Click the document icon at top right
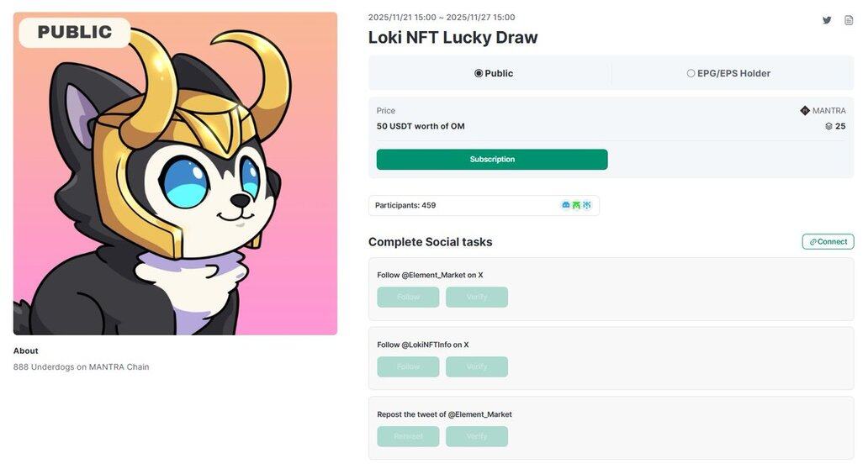The image size is (868, 474). click(849, 20)
